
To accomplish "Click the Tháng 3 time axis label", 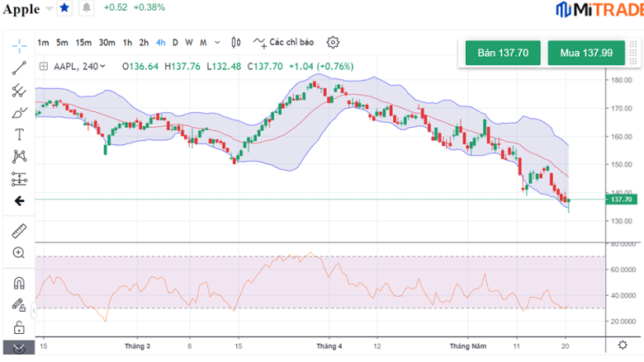I will (x=137, y=346).
